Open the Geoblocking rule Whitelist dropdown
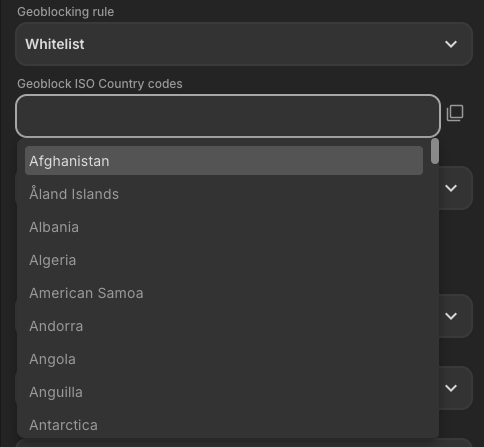Viewport: 484px width, 447px height. tap(244, 44)
